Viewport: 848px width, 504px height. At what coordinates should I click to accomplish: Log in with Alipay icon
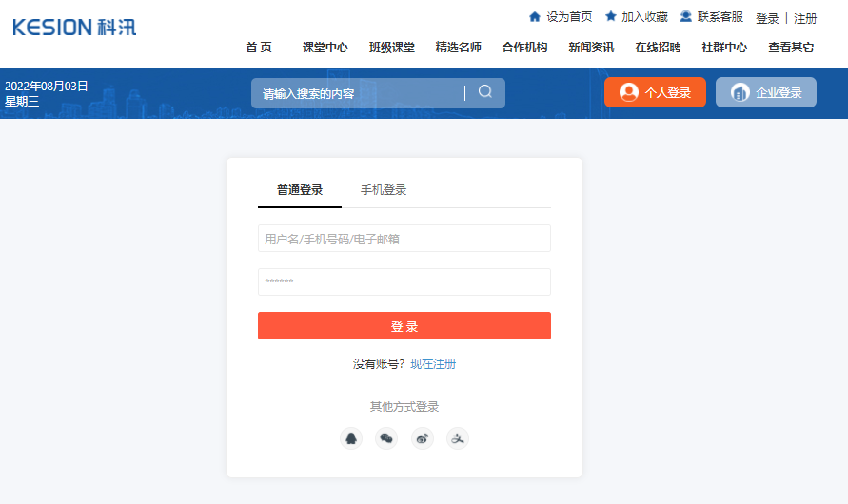[x=458, y=438]
